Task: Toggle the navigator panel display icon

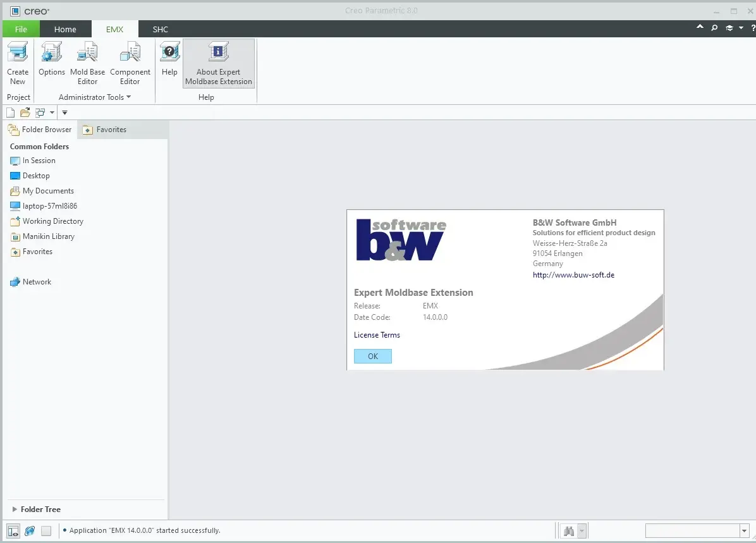Action: click(13, 531)
